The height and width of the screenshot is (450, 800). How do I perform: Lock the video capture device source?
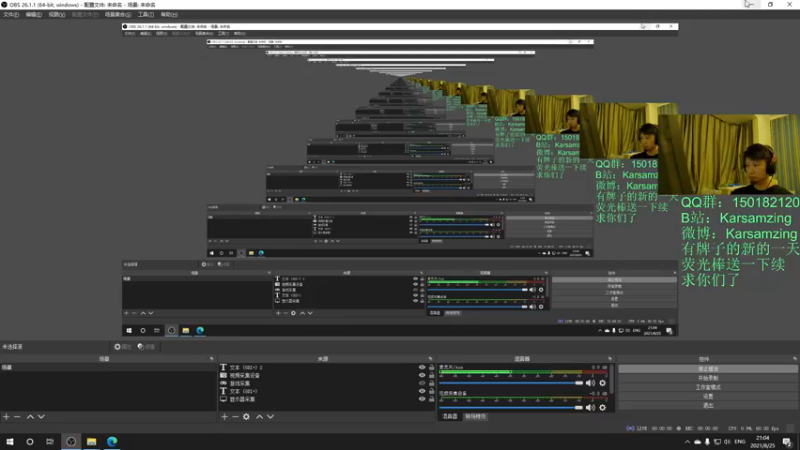[x=431, y=376]
